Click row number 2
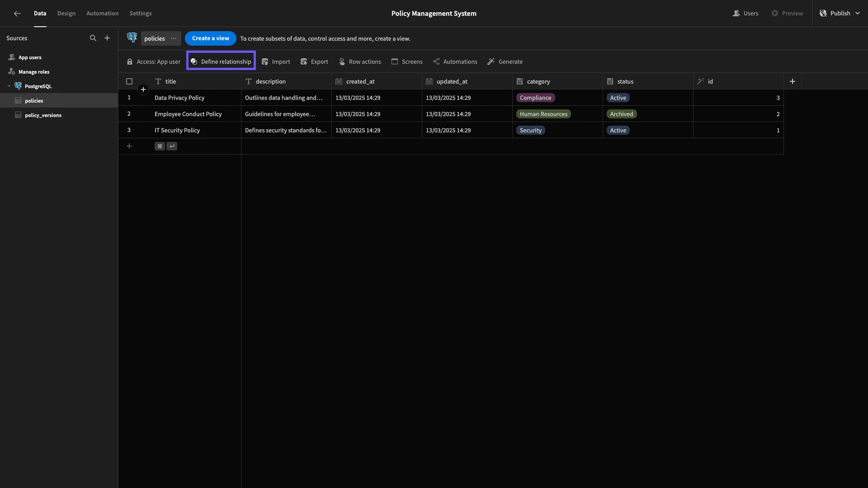The height and width of the screenshot is (488, 868). 129,114
